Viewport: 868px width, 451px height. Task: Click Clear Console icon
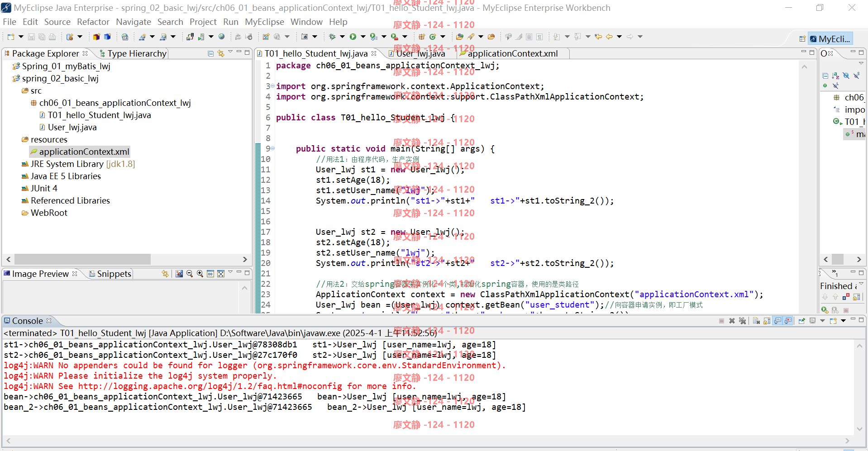pyautogui.click(x=756, y=321)
